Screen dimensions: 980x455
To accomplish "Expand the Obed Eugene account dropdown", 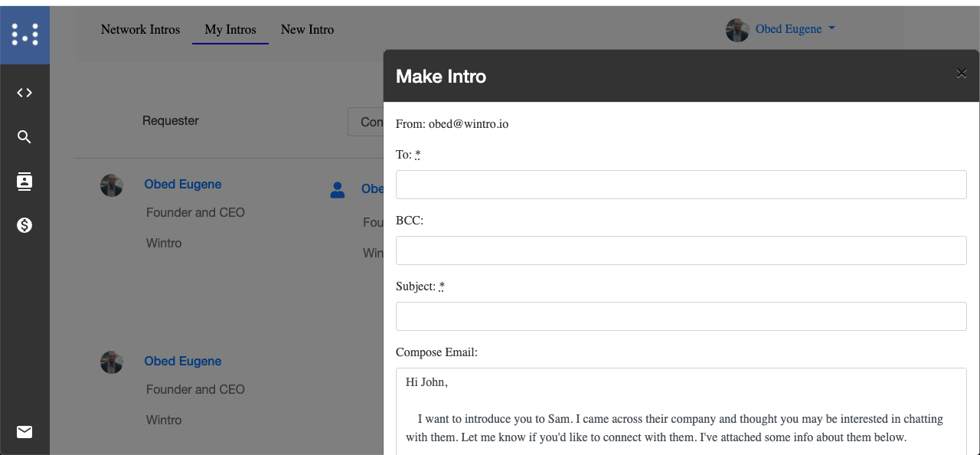I will point(795,29).
